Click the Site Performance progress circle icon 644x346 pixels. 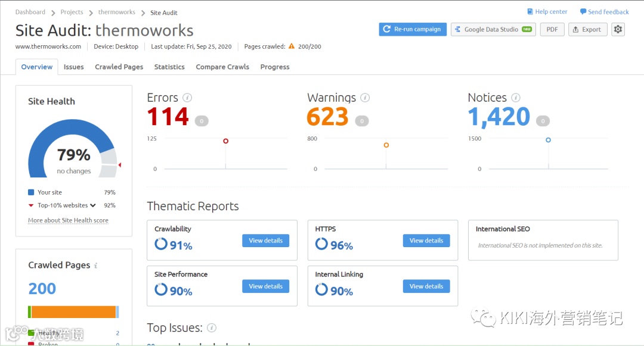click(x=160, y=289)
